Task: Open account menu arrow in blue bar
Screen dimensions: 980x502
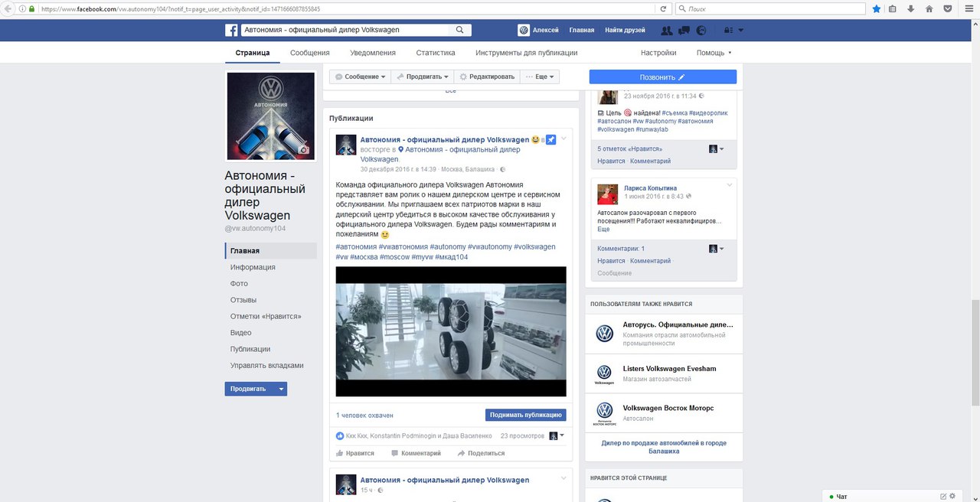Action: tap(741, 31)
